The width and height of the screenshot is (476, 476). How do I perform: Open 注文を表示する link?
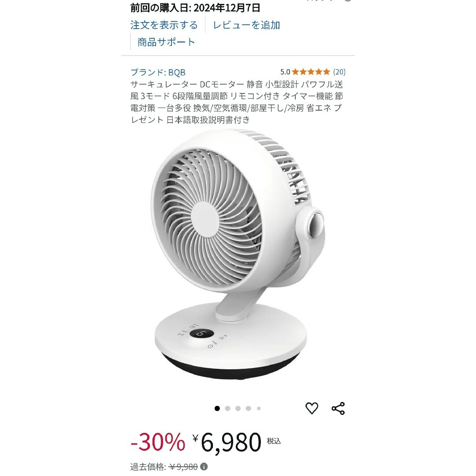164,25
